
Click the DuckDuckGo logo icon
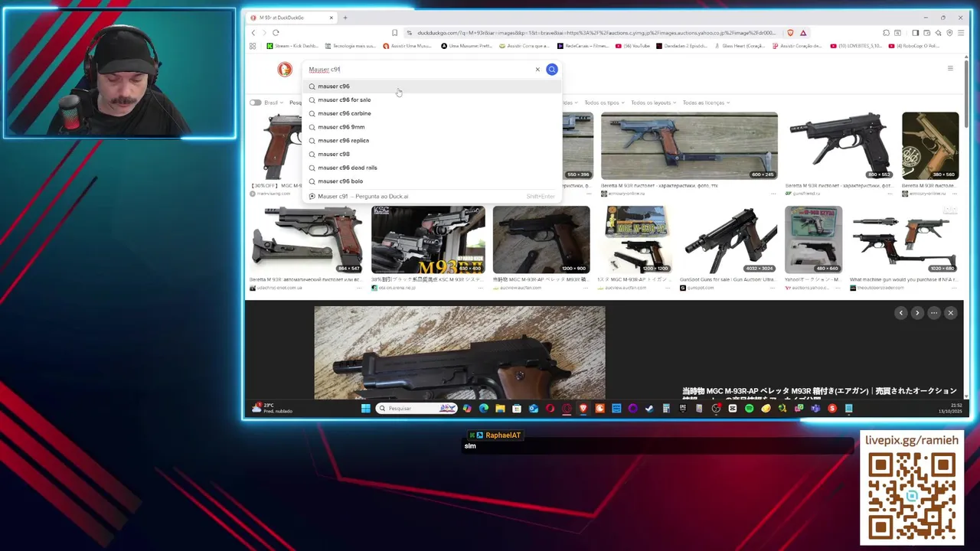[285, 70]
